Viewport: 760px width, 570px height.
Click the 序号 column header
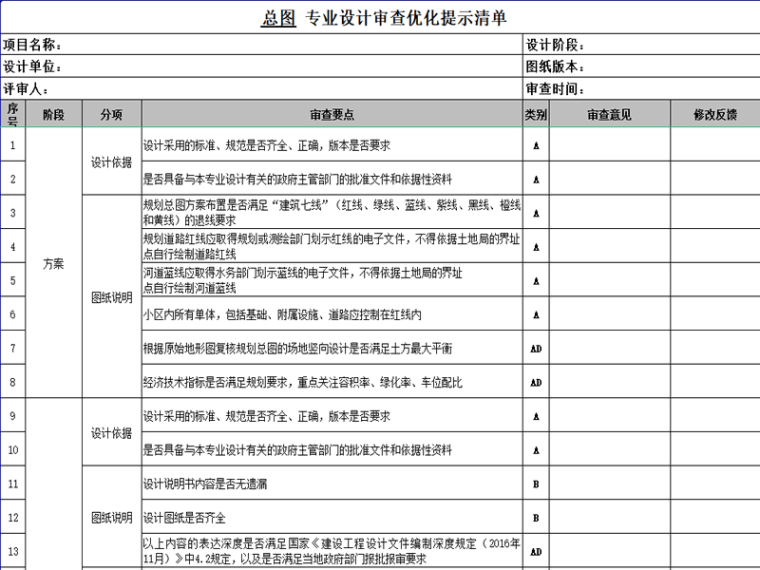pyautogui.click(x=13, y=114)
